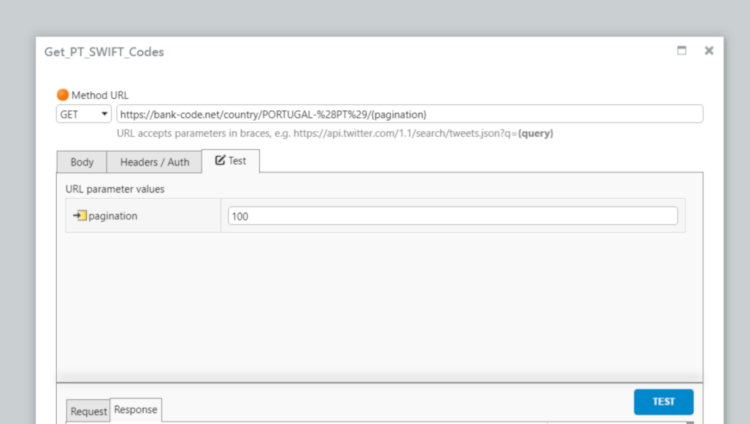Image resolution: width=750 pixels, height=424 pixels.
Task: Close the Get_PT_SWIFT_Codes dialog
Action: pos(709,50)
